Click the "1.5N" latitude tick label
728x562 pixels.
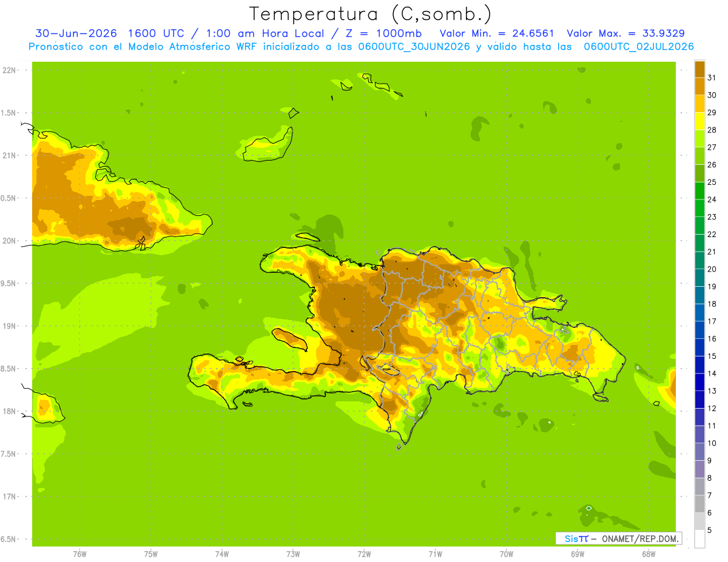point(8,113)
